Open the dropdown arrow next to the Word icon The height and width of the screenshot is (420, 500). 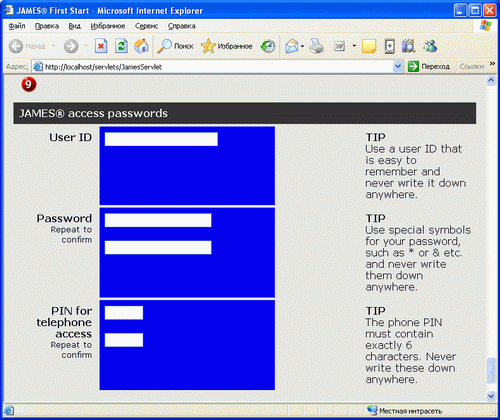(354, 46)
